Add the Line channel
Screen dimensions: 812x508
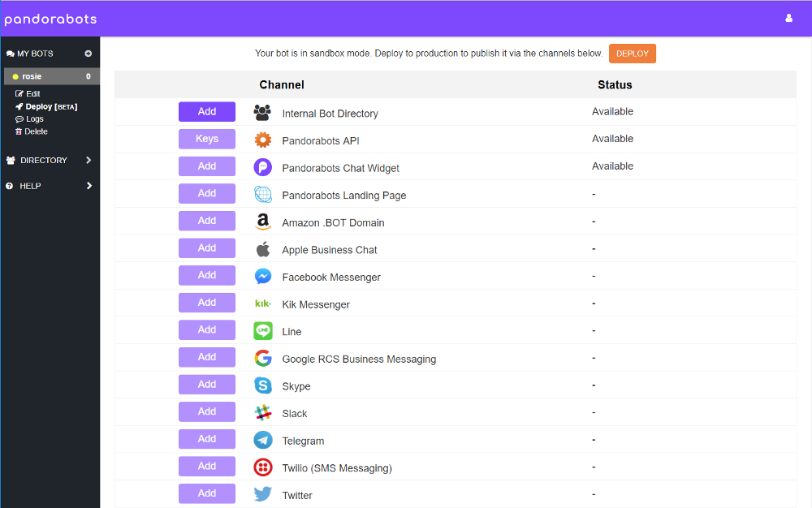pyautogui.click(x=207, y=329)
